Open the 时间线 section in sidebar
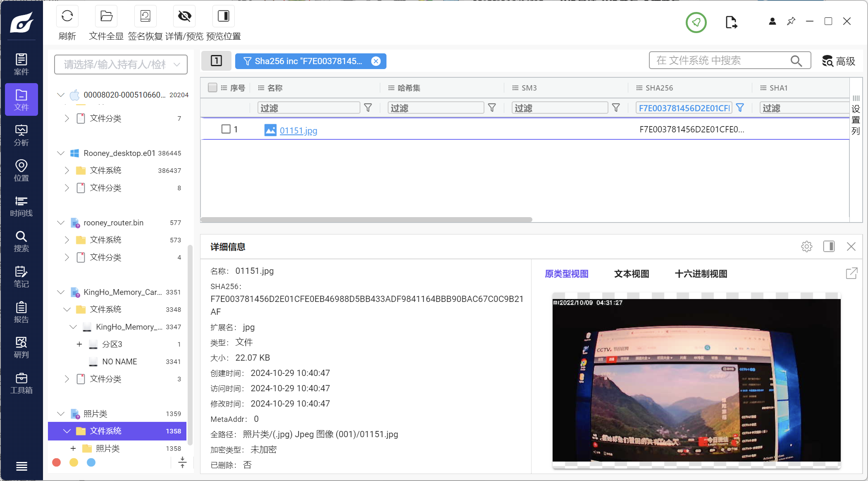 coord(21,206)
